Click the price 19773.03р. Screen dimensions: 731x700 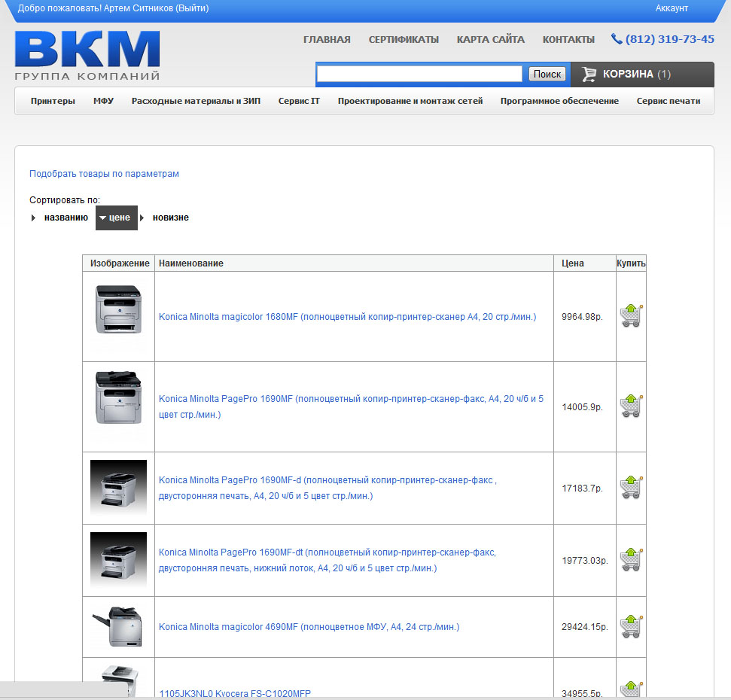coord(585,560)
